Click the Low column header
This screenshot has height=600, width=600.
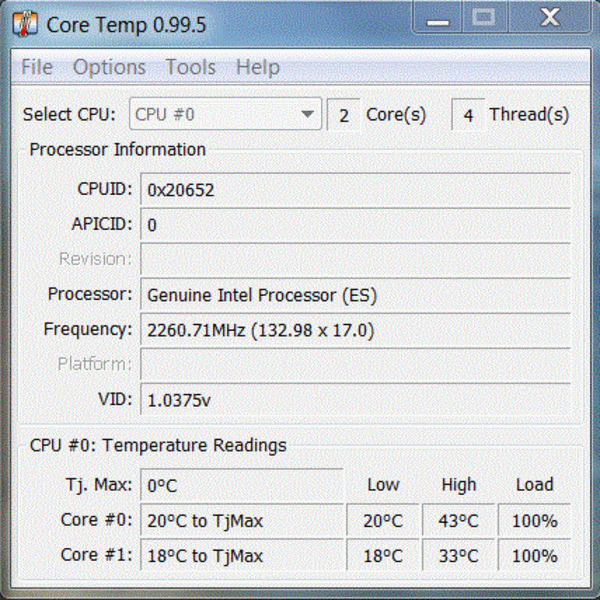(x=383, y=484)
